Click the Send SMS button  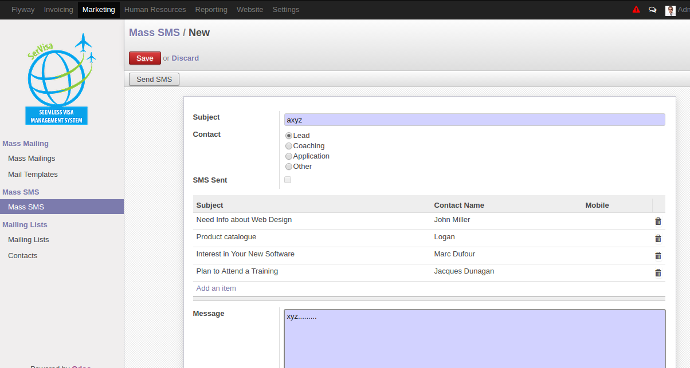[154, 79]
